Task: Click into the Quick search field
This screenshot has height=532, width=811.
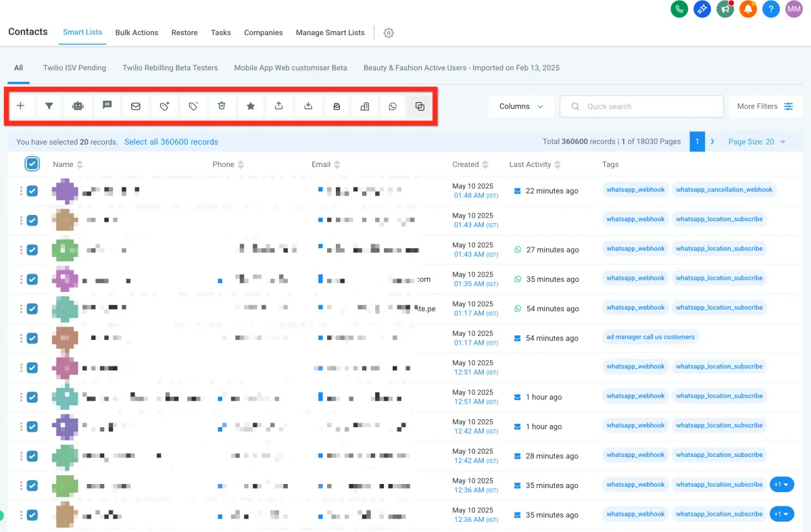Action: pos(642,106)
